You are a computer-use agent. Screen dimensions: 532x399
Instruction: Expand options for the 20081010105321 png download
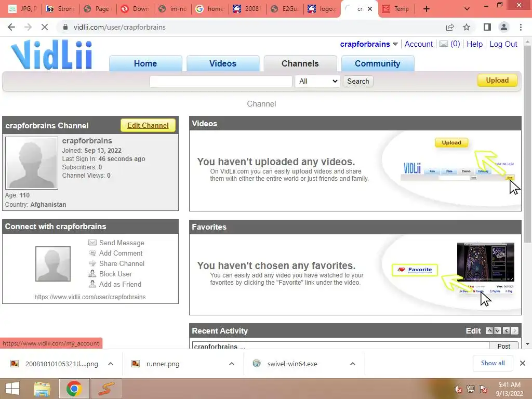111,364
